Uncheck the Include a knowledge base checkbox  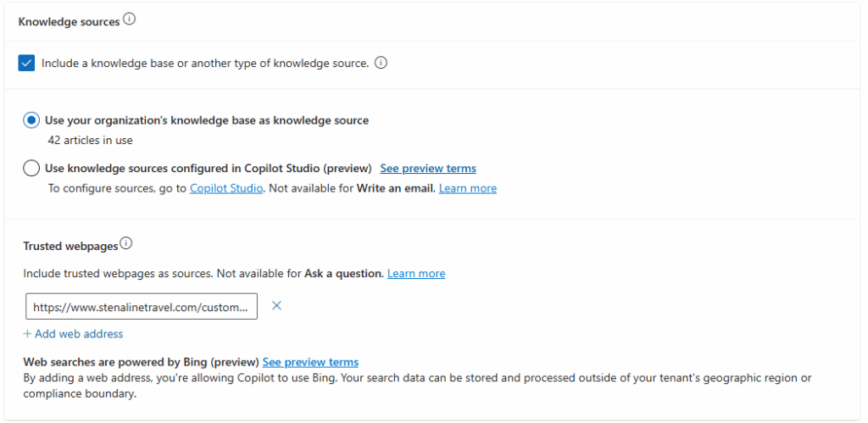pos(26,63)
